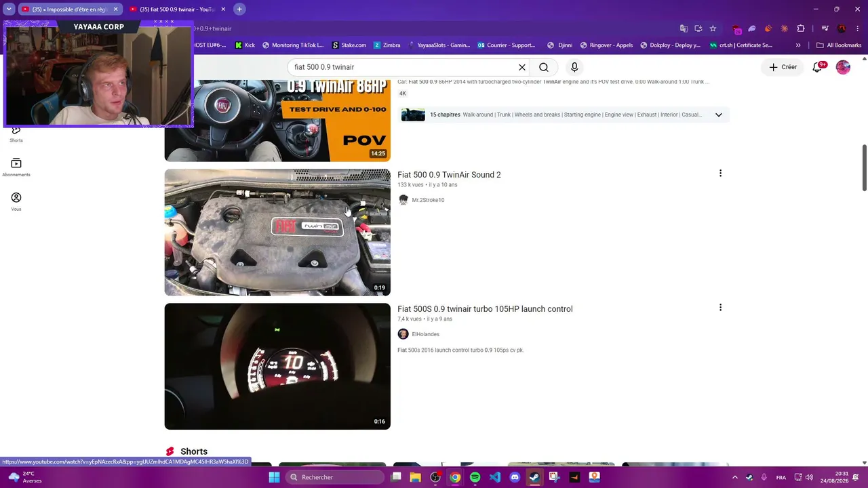The image size is (868, 488).
Task: Open the taskbar volume control
Action: coord(809,477)
